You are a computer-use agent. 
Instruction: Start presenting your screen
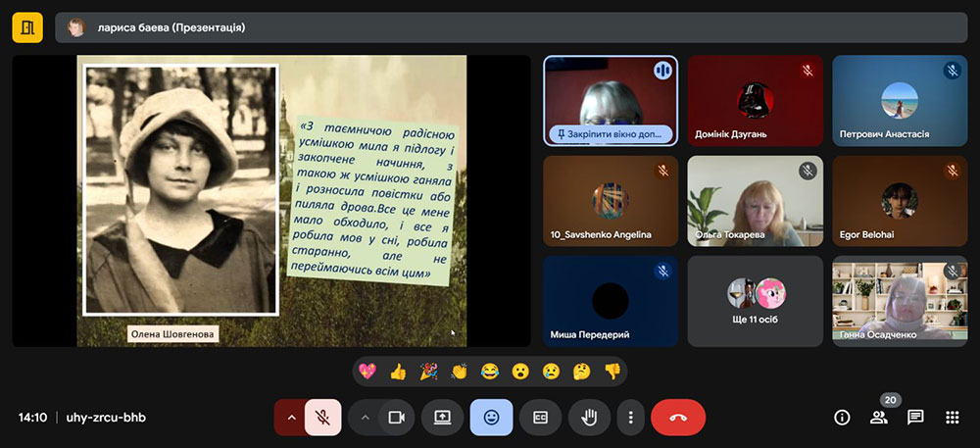pos(442,418)
